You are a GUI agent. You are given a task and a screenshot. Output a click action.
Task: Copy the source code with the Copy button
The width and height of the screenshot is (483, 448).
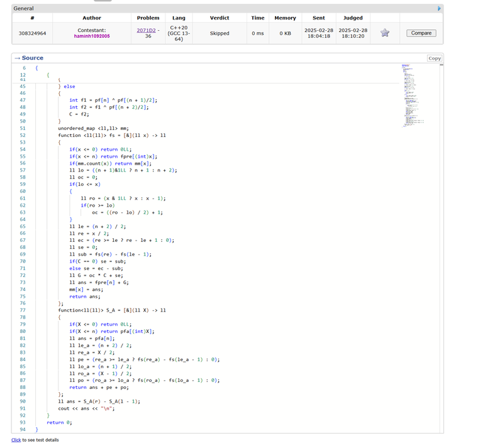point(434,58)
